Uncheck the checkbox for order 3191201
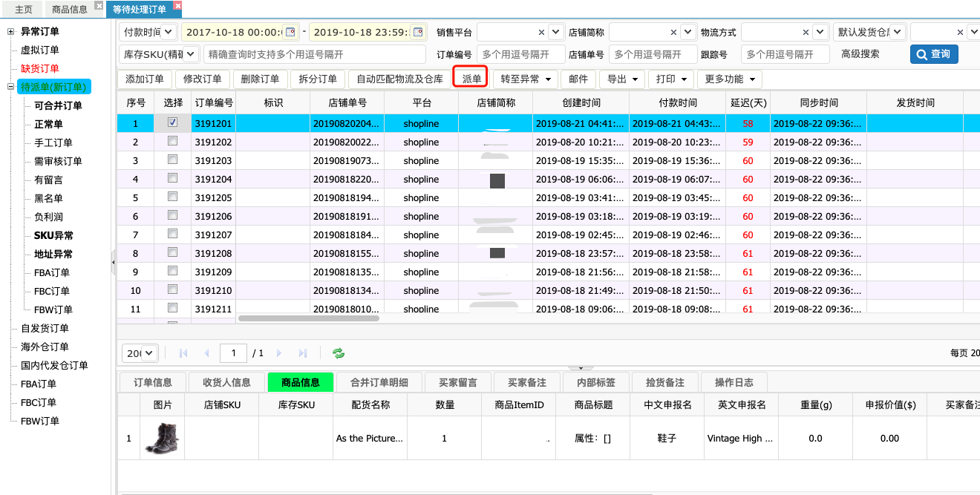 click(172, 122)
